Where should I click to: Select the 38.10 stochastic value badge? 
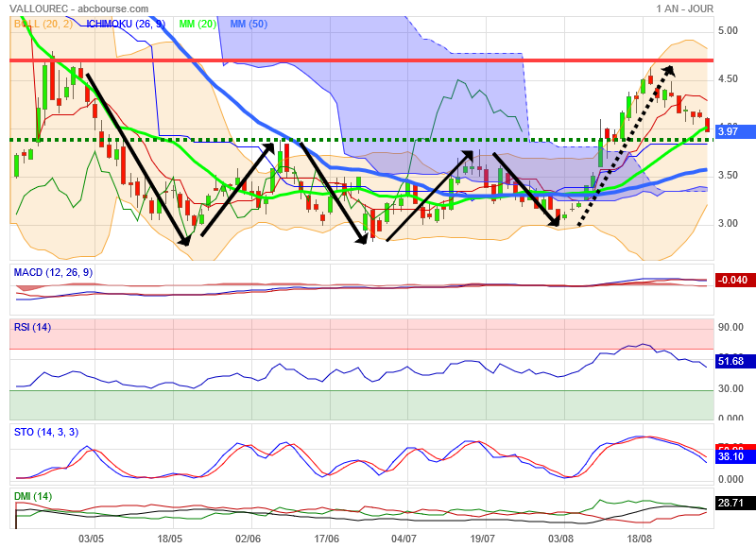click(x=735, y=456)
